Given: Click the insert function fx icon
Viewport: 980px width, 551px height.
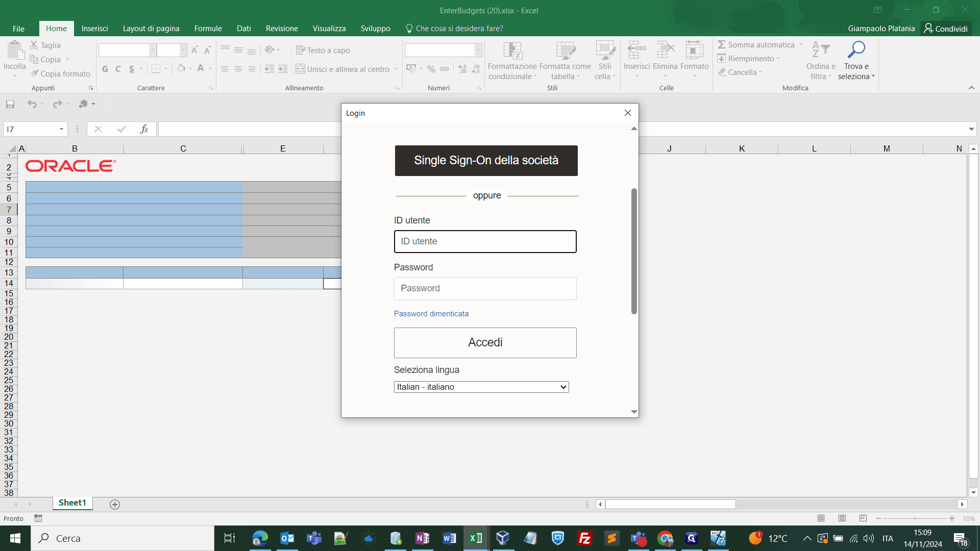Looking at the screenshot, I should tap(144, 129).
